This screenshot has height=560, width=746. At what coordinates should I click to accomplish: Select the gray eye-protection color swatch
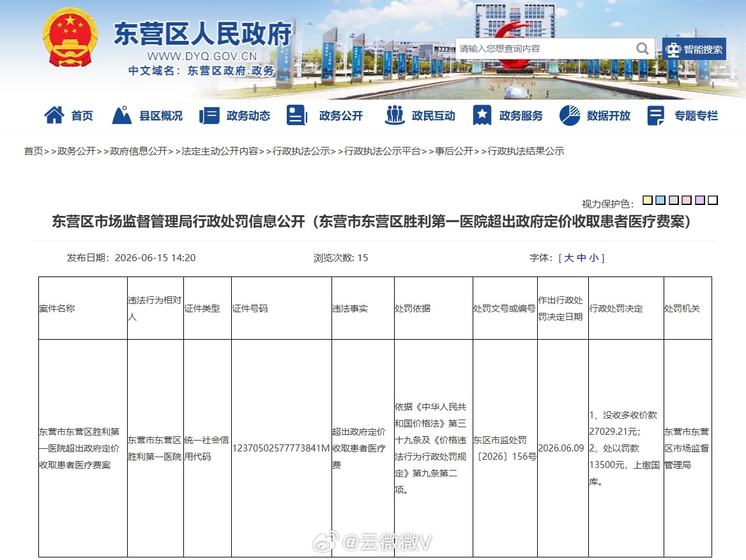(674, 201)
